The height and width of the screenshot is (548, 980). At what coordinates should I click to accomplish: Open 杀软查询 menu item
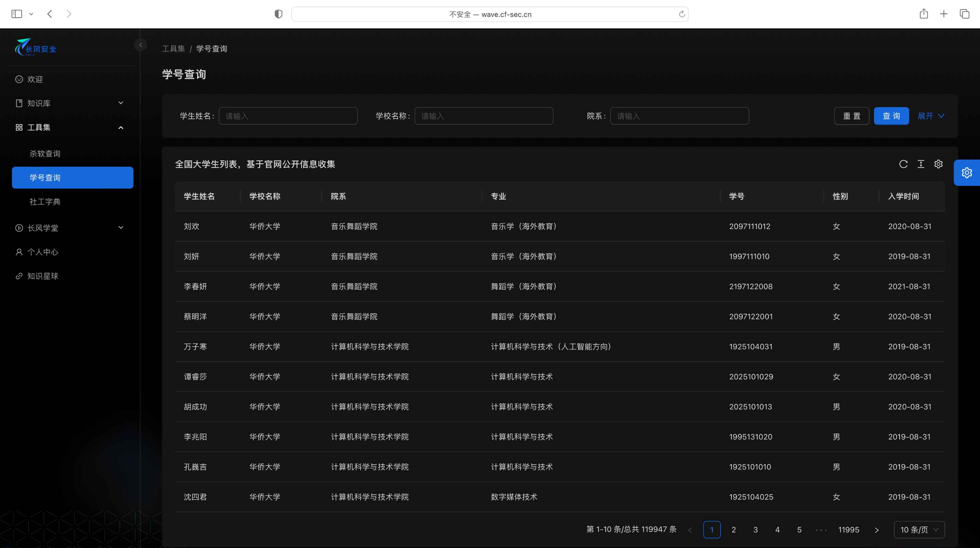(45, 154)
